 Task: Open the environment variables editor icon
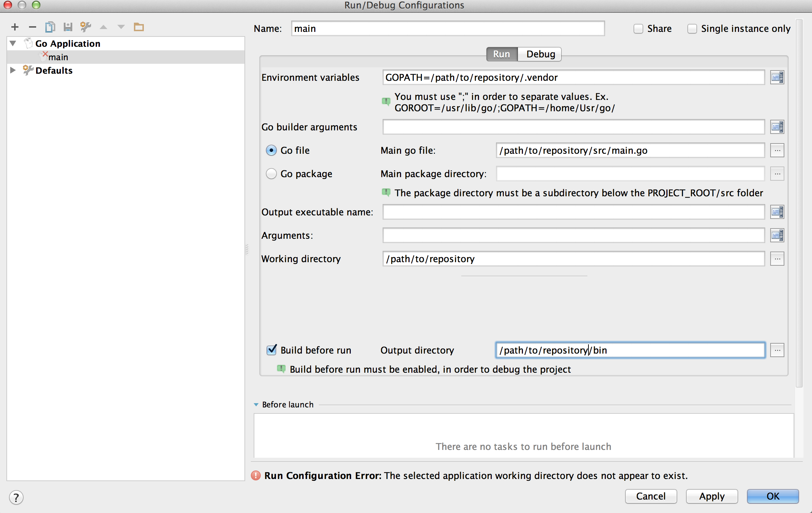click(x=777, y=77)
